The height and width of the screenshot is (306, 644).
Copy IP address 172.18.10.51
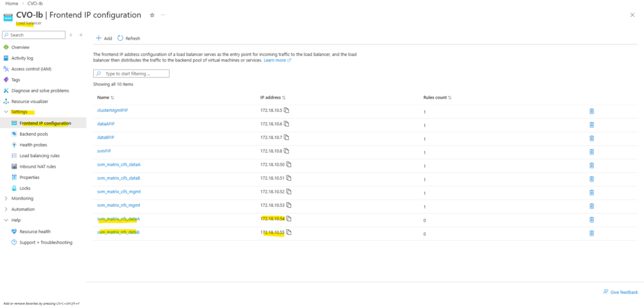(289, 178)
